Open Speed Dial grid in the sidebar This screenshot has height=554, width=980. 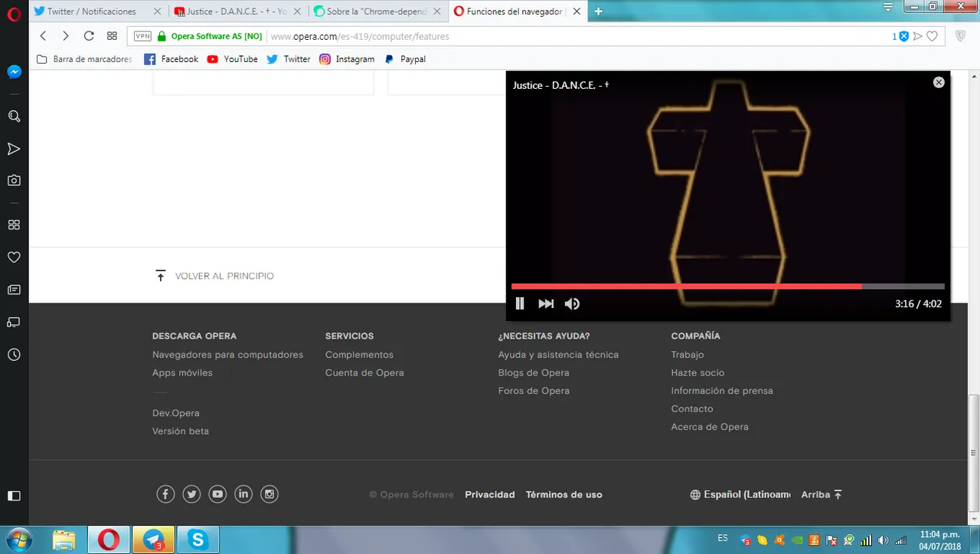tap(14, 225)
